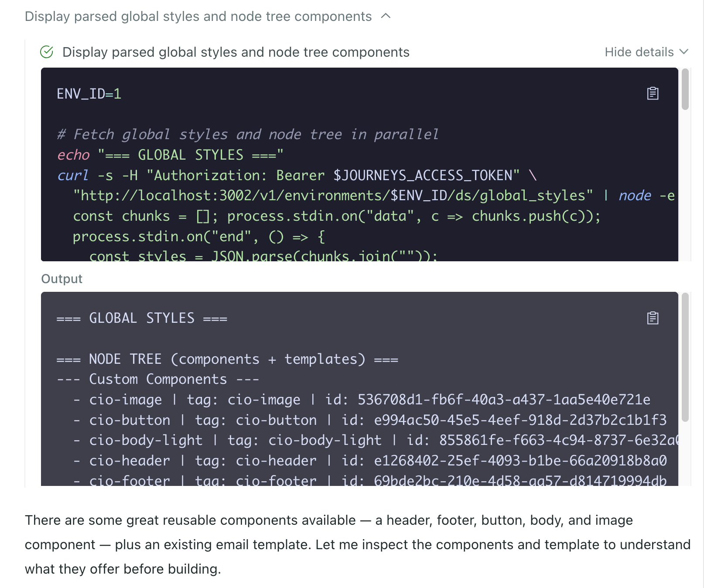
Task: Click the clipboard icon beside GLOBAL STYLES output
Action: point(653,318)
